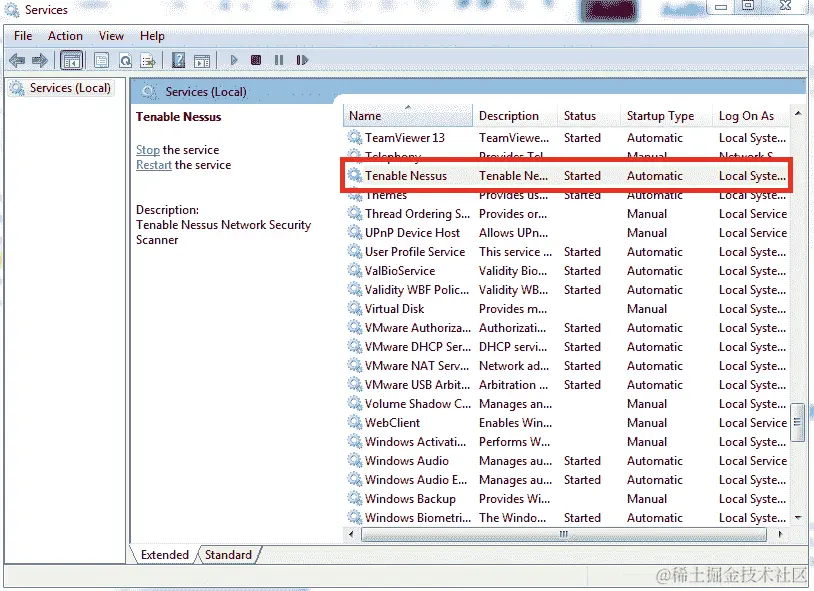Click Started status of ValBioService

pyautogui.click(x=582, y=271)
